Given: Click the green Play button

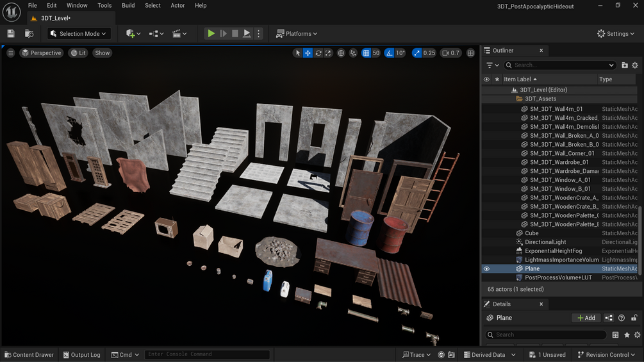Looking at the screenshot, I should pyautogui.click(x=211, y=34).
